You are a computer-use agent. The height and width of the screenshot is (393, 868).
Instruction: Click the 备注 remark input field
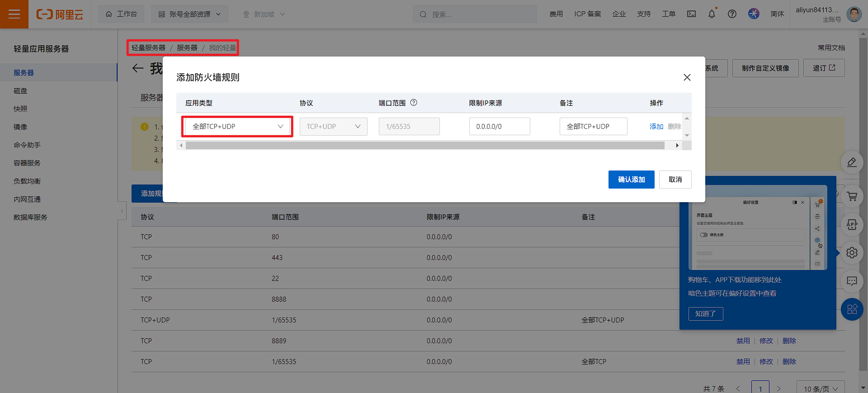click(593, 127)
